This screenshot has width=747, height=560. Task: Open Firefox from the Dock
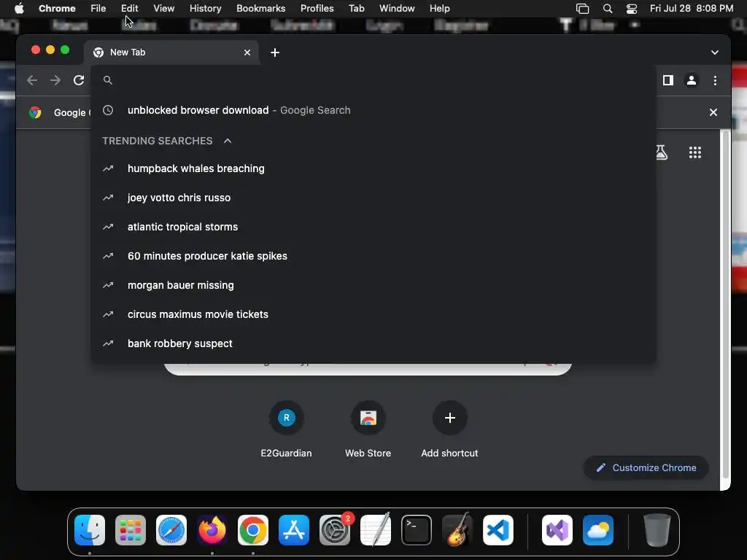tap(212, 530)
